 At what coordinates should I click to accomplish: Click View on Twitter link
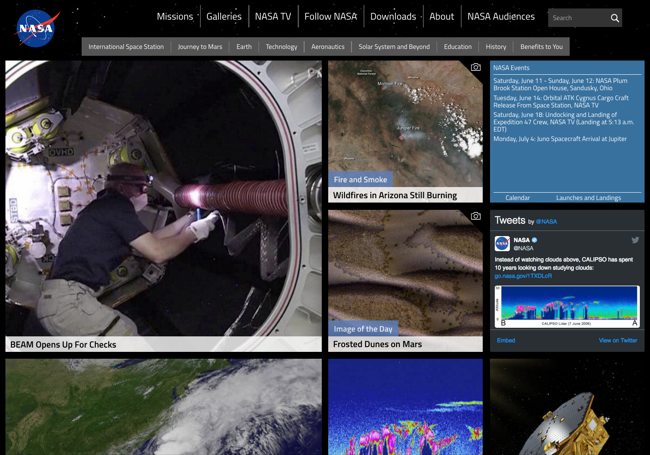click(x=618, y=341)
